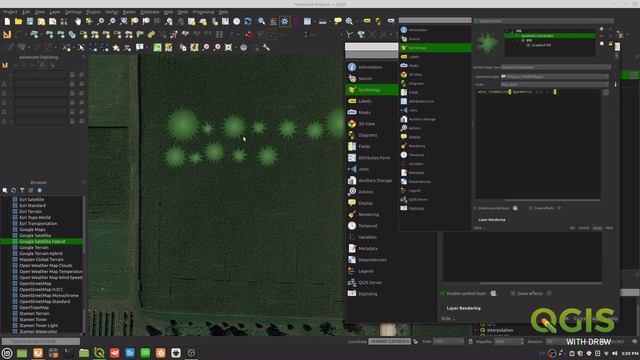Open the Scale dropdown in status bar
The height and width of the screenshot is (360, 640).
448,341
